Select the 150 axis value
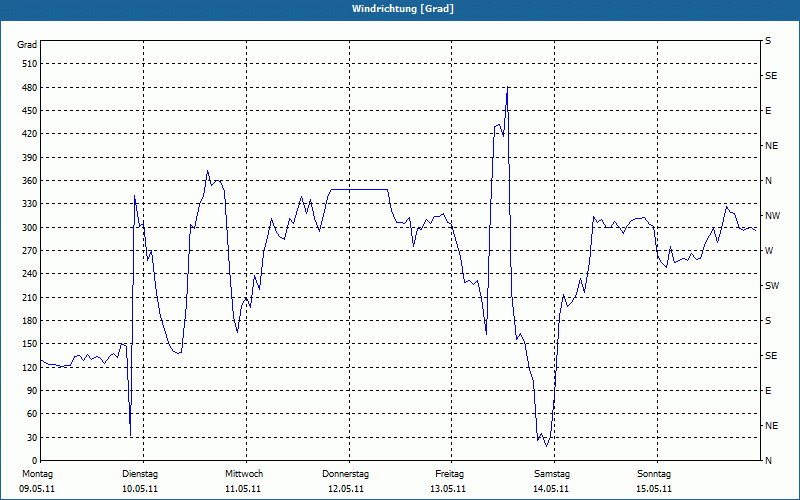This screenshot has width=800, height=500. click(x=30, y=343)
